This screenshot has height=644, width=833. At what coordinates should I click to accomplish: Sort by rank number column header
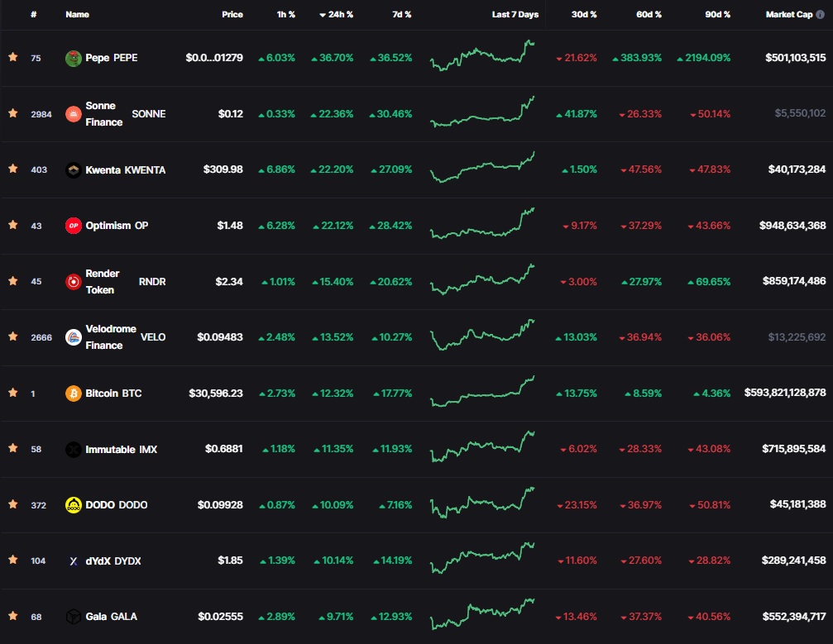(x=33, y=14)
